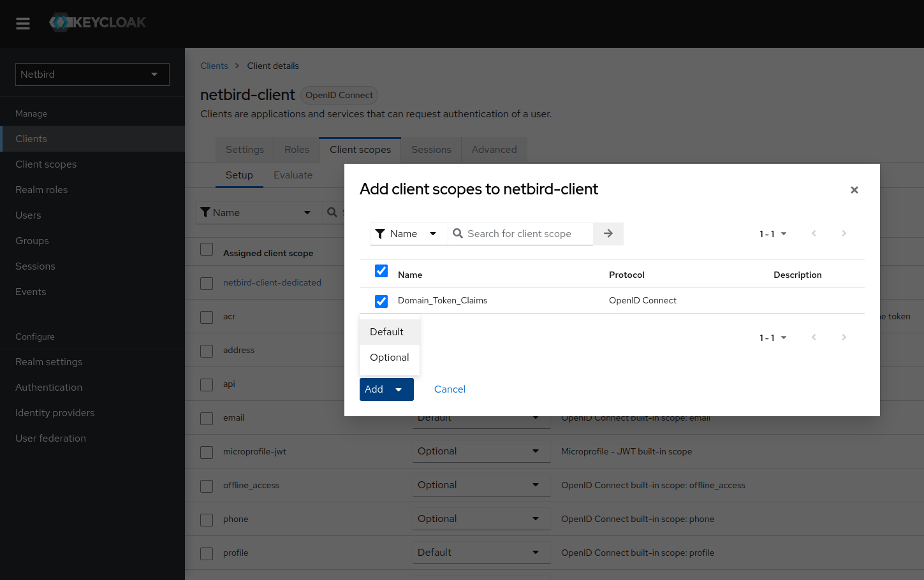Open the hamburger navigation menu
The width and height of the screenshot is (924, 580).
coord(23,24)
